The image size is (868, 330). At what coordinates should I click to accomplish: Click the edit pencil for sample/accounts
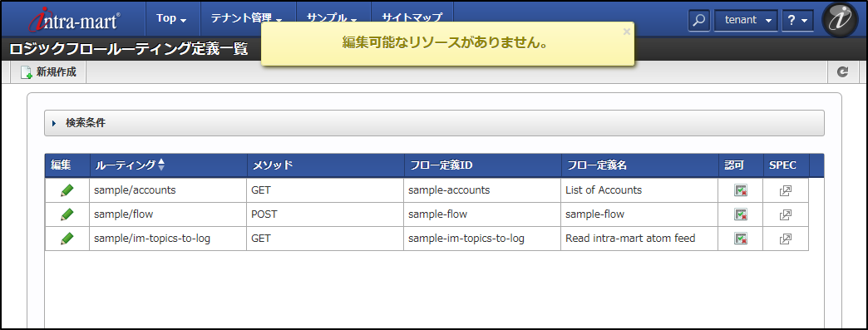tap(67, 190)
